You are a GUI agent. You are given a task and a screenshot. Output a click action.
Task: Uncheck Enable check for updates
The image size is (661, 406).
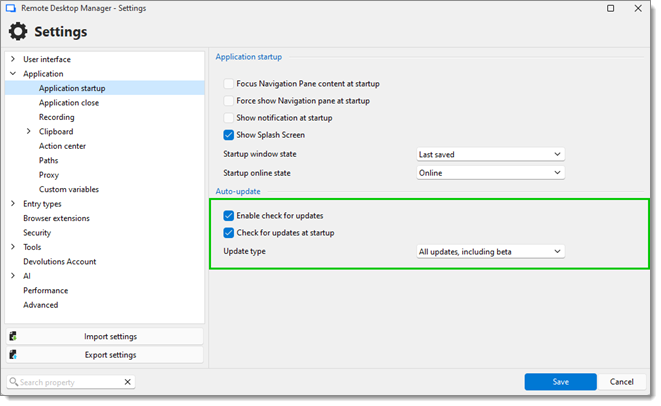228,216
